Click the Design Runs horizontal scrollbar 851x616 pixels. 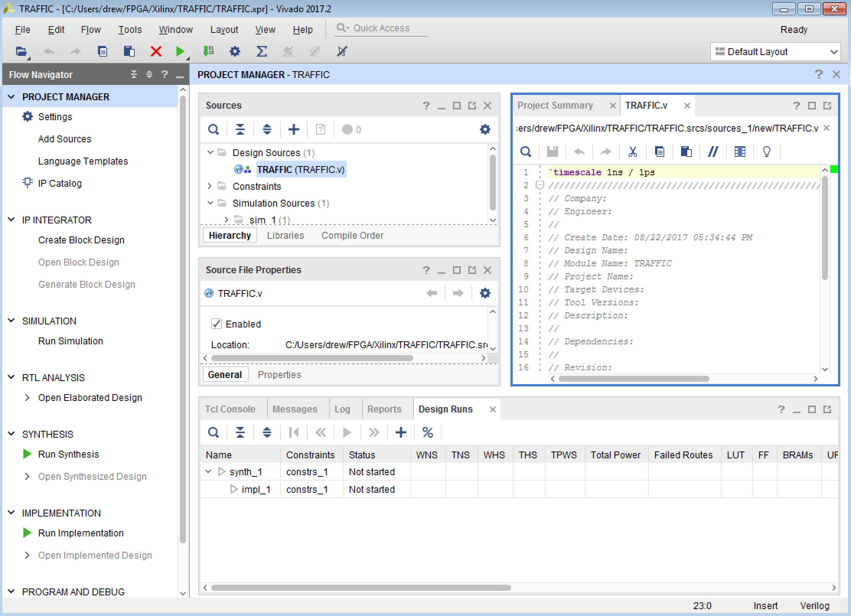(x=360, y=587)
